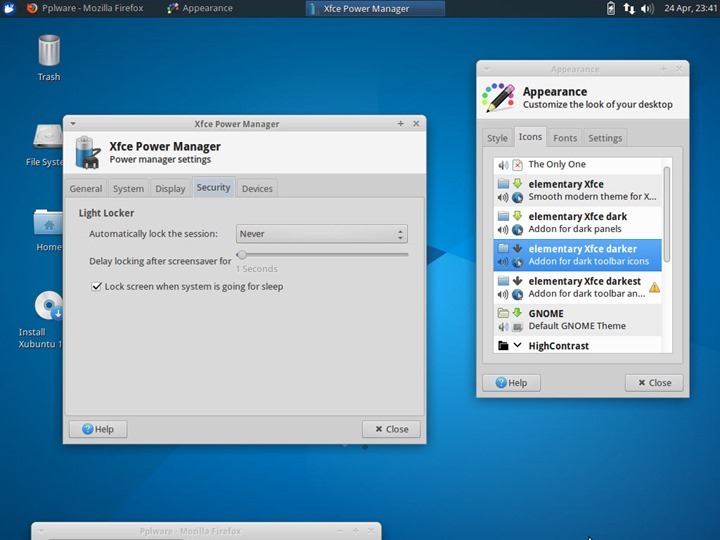720x540 pixels.
Task: Click the 24 Apr, 23:41 clock
Action: pos(691,8)
